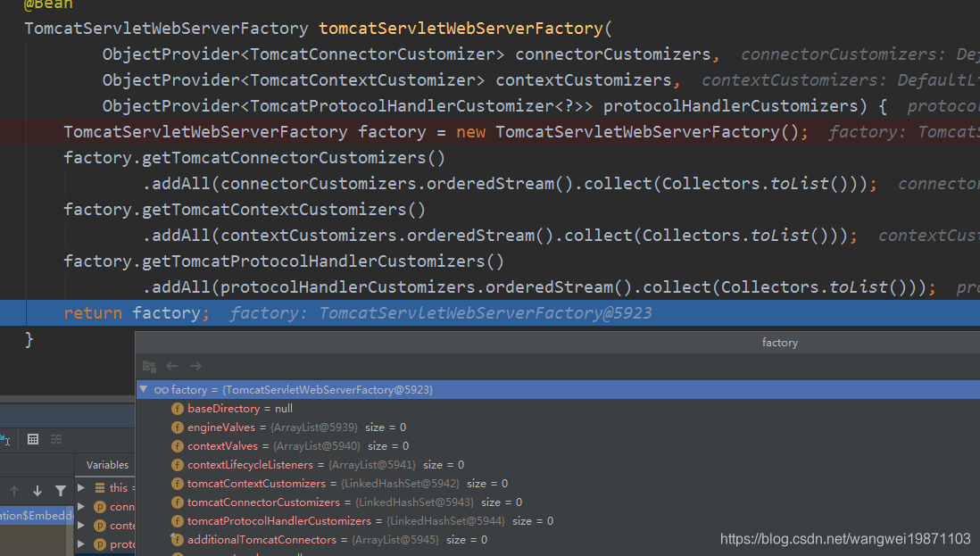The image size is (980, 556).
Task: Click the 'factory' title of the inspector popup
Action: point(779,343)
